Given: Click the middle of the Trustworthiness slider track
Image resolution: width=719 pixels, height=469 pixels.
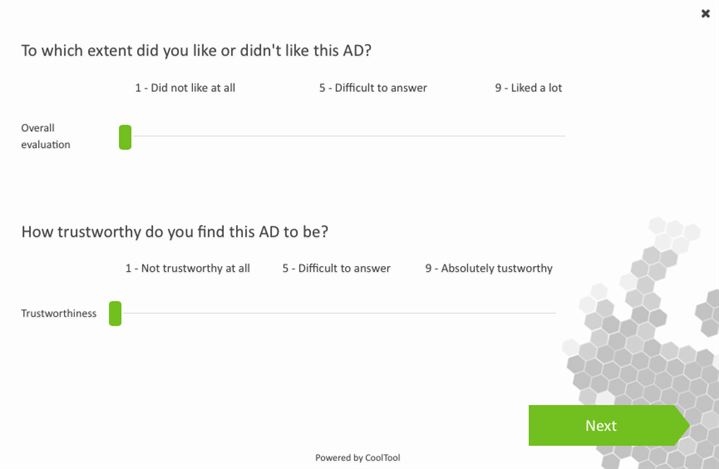Looking at the screenshot, I should [x=333, y=313].
